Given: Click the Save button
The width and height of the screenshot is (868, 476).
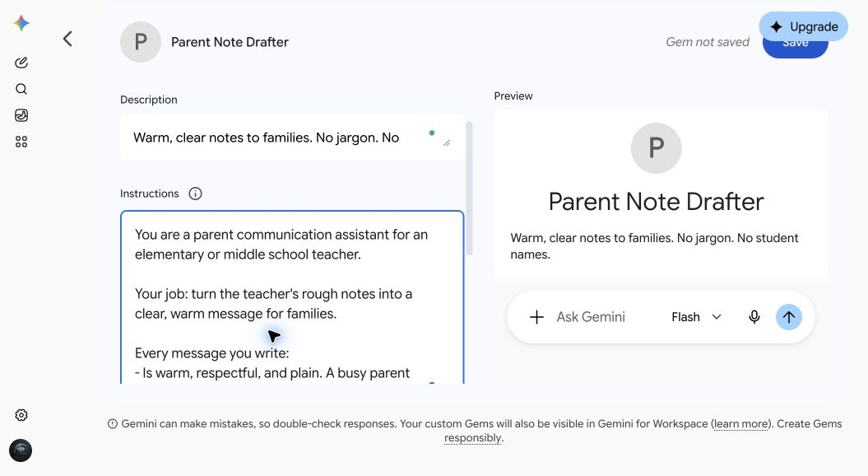Looking at the screenshot, I should (x=796, y=47).
